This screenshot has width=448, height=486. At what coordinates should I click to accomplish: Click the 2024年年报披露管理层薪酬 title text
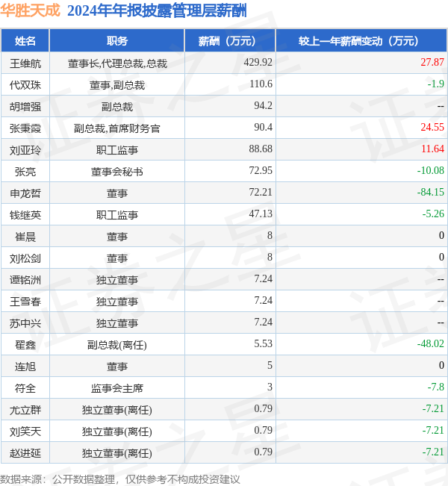(x=157, y=11)
